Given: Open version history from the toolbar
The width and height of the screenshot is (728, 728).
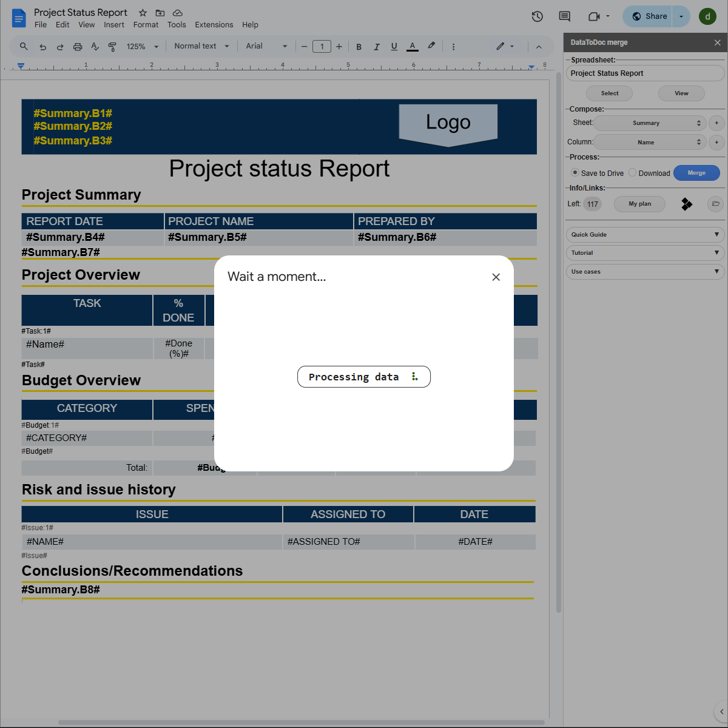Looking at the screenshot, I should tap(537, 17).
